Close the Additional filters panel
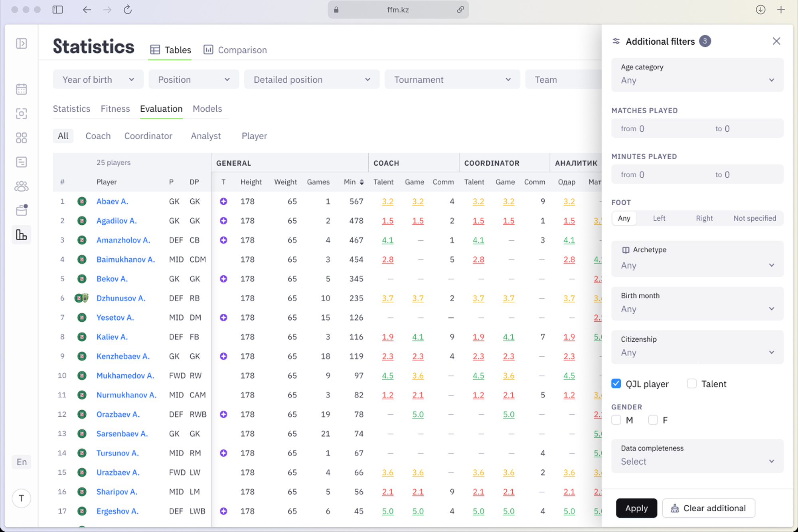 pos(776,41)
